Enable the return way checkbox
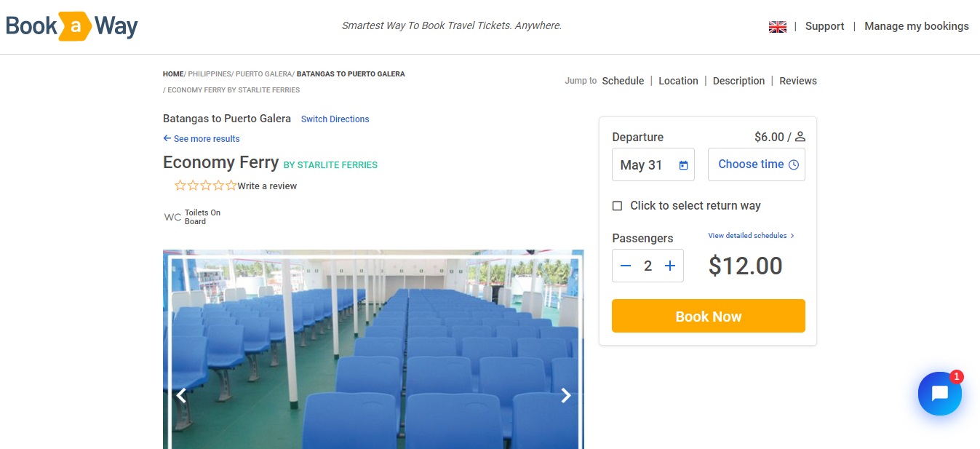980x449 pixels. pos(617,206)
